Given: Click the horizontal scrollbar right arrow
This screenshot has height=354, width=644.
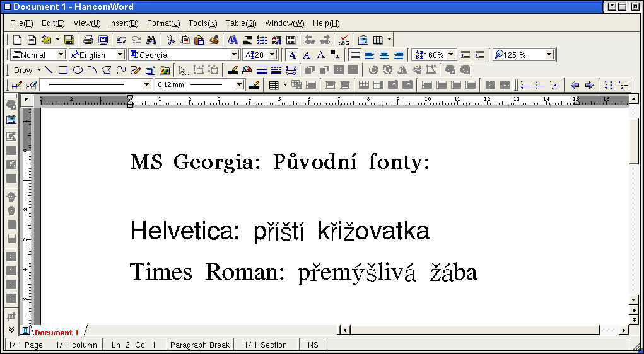Looking at the screenshot, I should click(624, 330).
